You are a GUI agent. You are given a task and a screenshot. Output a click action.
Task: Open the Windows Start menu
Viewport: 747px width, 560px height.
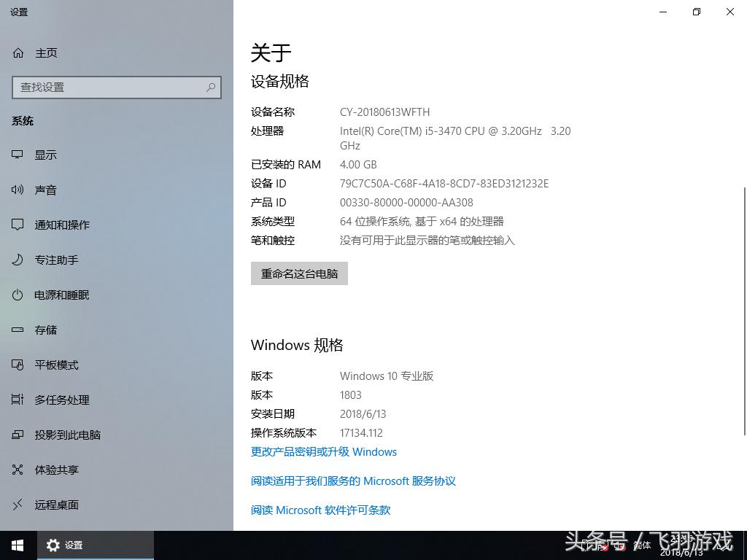click(x=18, y=545)
